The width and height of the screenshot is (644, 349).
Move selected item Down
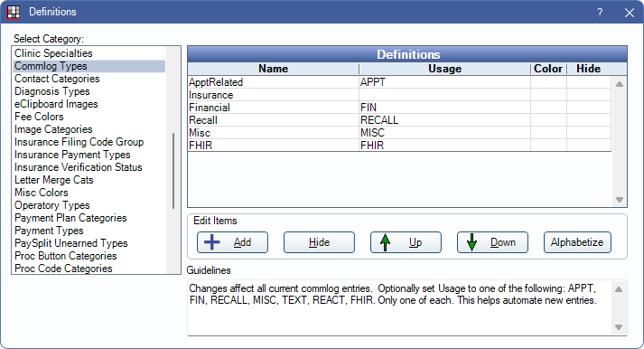492,242
